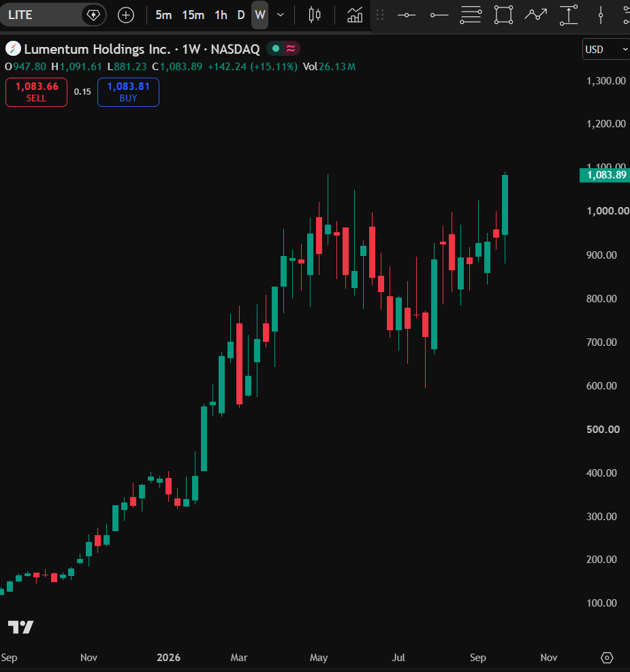Click the 1,300.00 price scale label
The height and width of the screenshot is (672, 630).
(606, 81)
